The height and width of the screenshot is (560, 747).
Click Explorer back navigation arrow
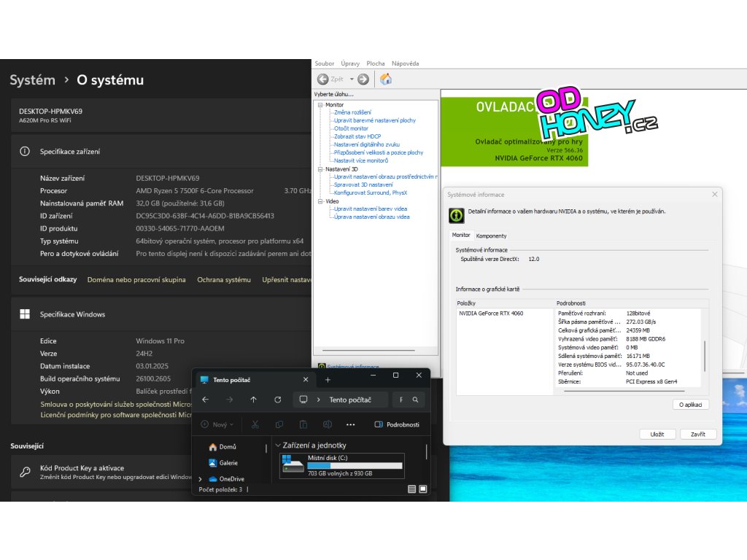205,400
